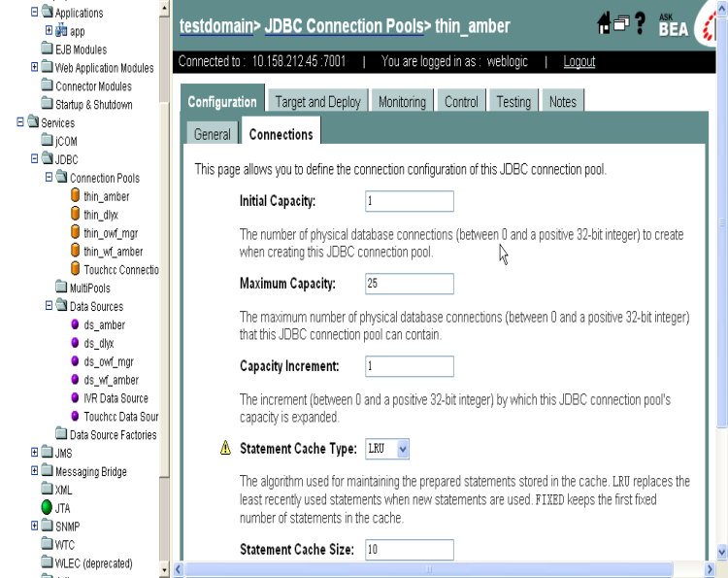Open the Testing tab
The width and height of the screenshot is (728, 578).
pyautogui.click(x=513, y=101)
